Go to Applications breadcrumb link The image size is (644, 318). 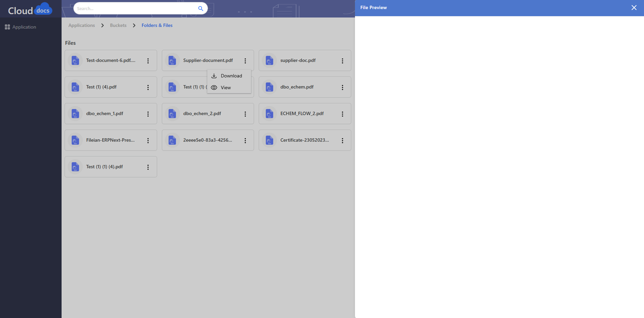pos(81,25)
